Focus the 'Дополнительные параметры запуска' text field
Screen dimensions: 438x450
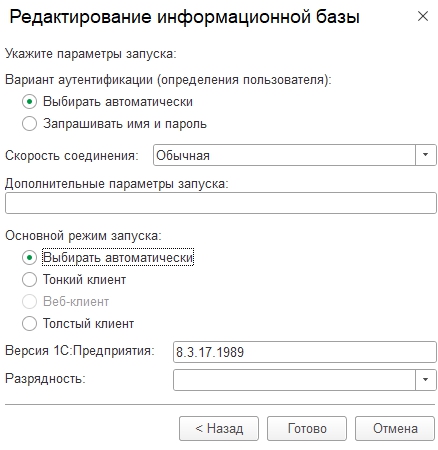pos(221,203)
